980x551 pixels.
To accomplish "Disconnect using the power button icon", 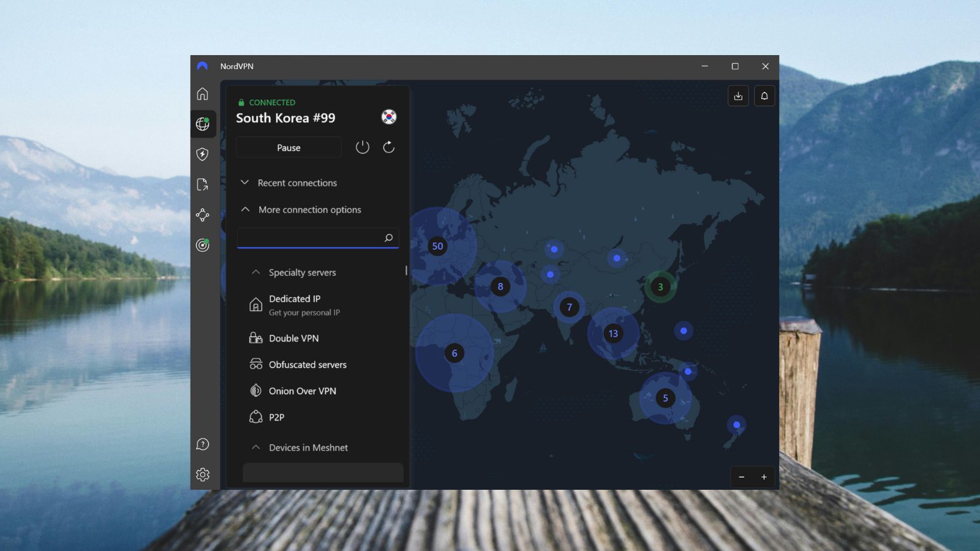I will [363, 147].
